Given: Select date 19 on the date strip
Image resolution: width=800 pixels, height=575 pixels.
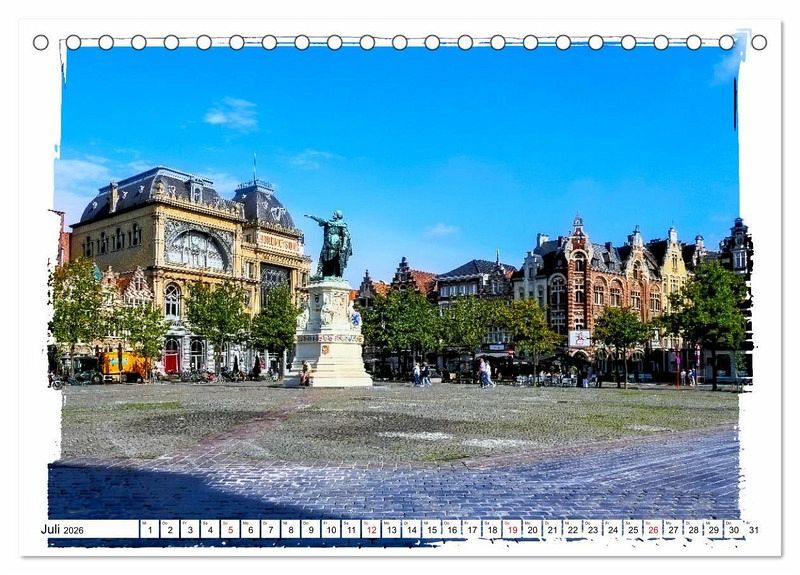Looking at the screenshot, I should coord(512,529).
